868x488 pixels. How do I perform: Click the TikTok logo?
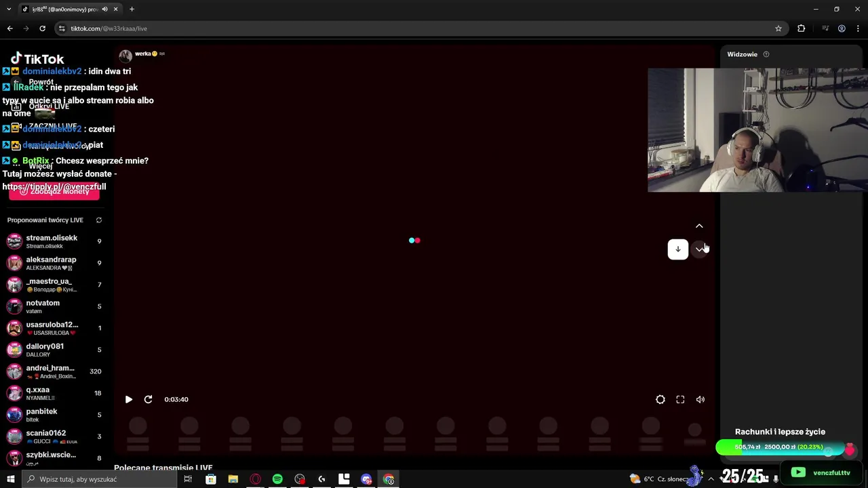coord(37,59)
